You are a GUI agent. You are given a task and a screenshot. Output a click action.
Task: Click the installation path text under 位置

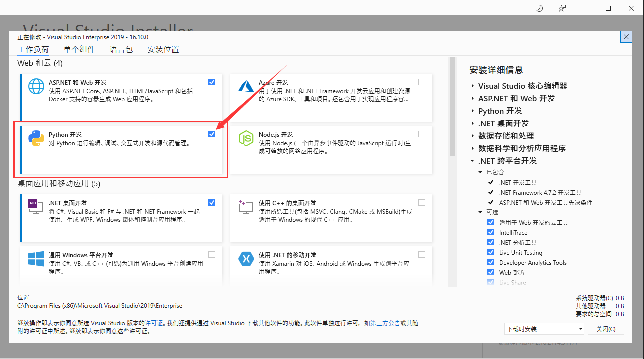(100, 306)
